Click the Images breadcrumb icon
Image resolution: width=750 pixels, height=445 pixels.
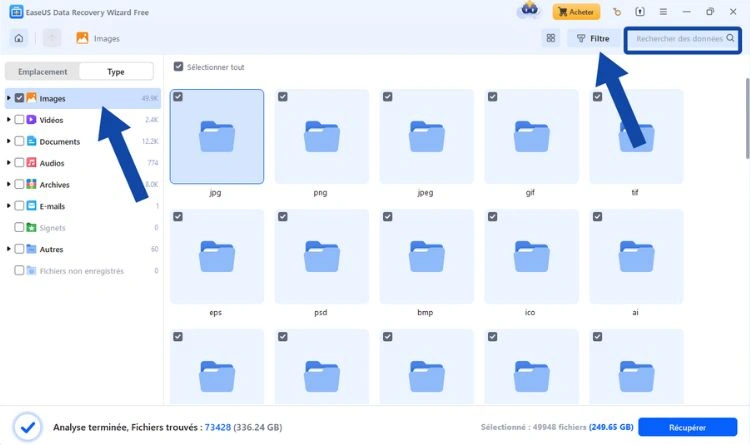click(82, 38)
